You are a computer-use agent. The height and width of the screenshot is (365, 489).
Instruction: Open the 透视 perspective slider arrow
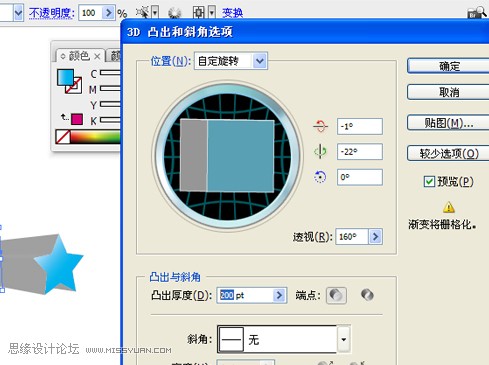(375, 237)
